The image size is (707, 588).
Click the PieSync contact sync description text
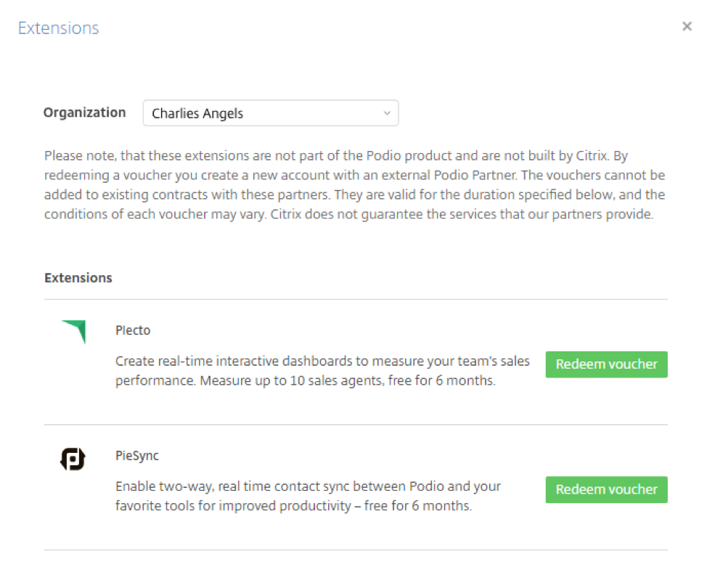coord(308,496)
